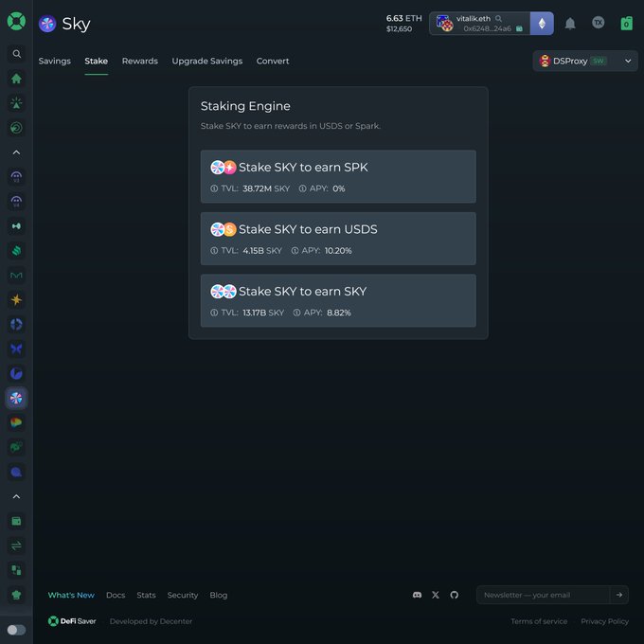Open the blue chat-bubble protocol icon
644x644 pixels.
click(16, 472)
